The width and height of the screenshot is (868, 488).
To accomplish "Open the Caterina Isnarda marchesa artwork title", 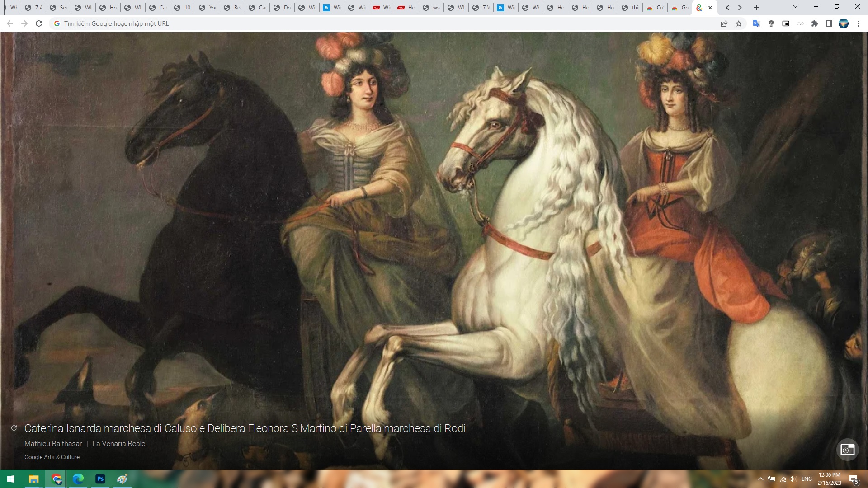I will pyautogui.click(x=245, y=428).
